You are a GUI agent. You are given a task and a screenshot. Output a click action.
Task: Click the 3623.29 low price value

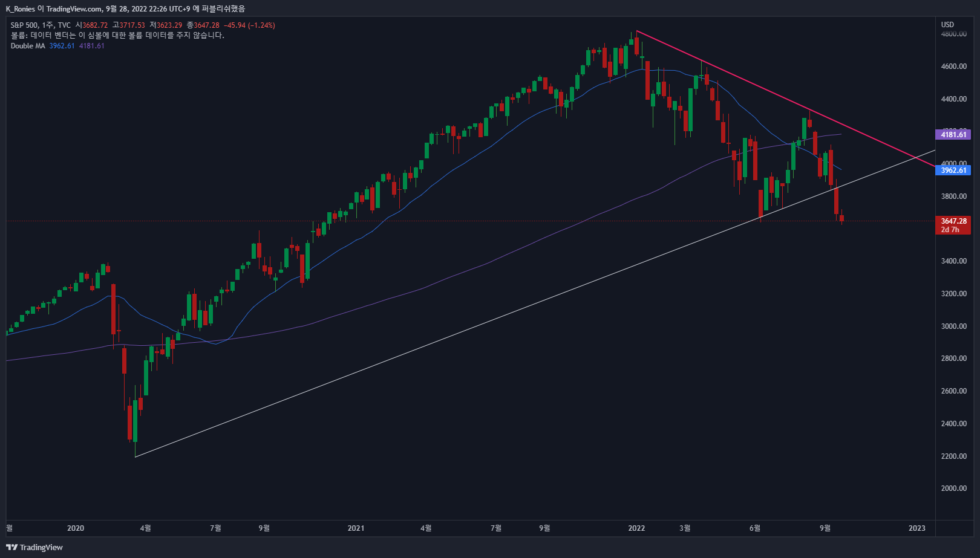tap(170, 25)
